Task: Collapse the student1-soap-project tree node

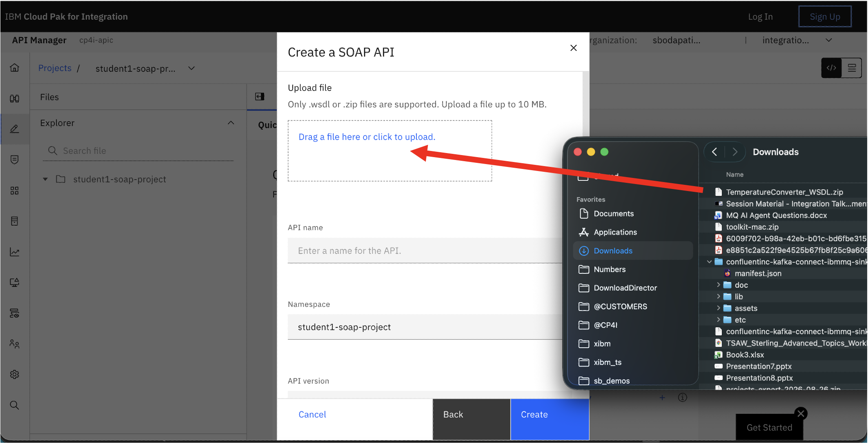Action: coord(45,179)
